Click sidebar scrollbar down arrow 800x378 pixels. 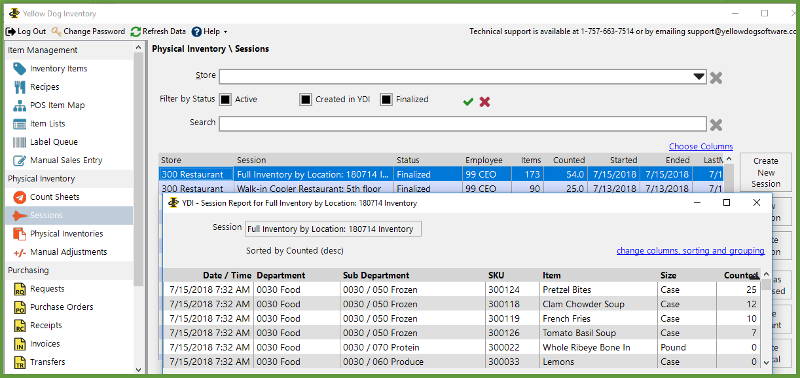pyautogui.click(x=138, y=369)
